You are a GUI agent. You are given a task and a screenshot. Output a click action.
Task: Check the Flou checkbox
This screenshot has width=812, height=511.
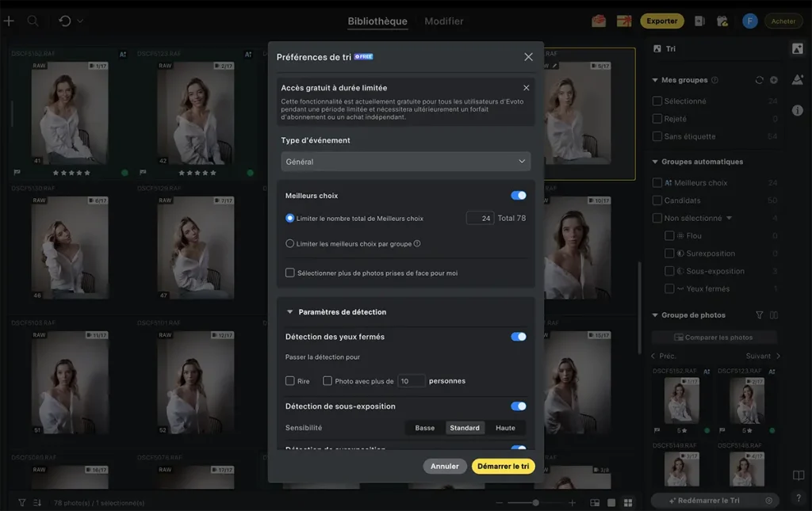tap(669, 236)
